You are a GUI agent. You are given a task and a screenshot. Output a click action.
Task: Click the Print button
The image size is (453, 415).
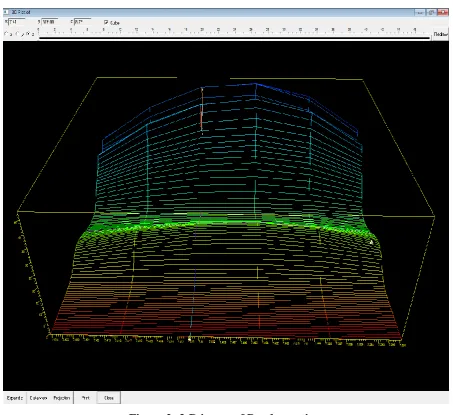pos(86,398)
